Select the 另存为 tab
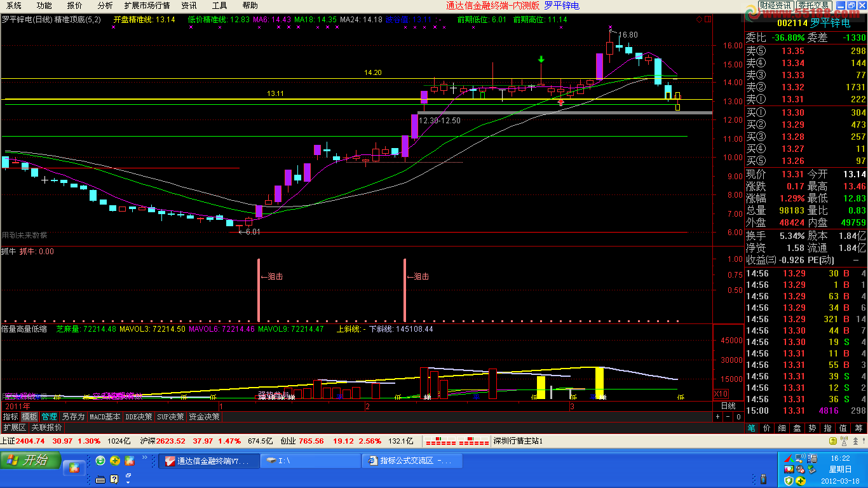Image resolution: width=868 pixels, height=488 pixels. click(x=73, y=417)
